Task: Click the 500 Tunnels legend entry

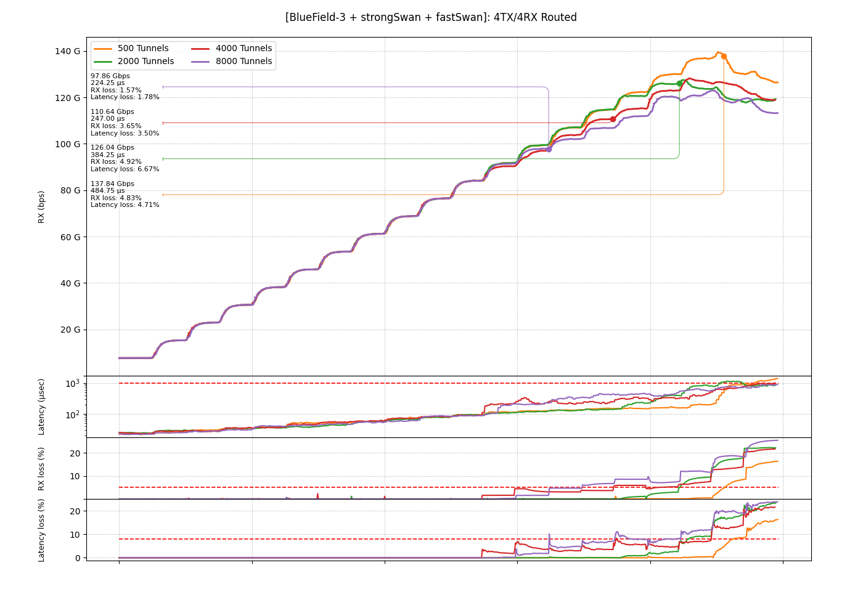Action: click(131, 48)
